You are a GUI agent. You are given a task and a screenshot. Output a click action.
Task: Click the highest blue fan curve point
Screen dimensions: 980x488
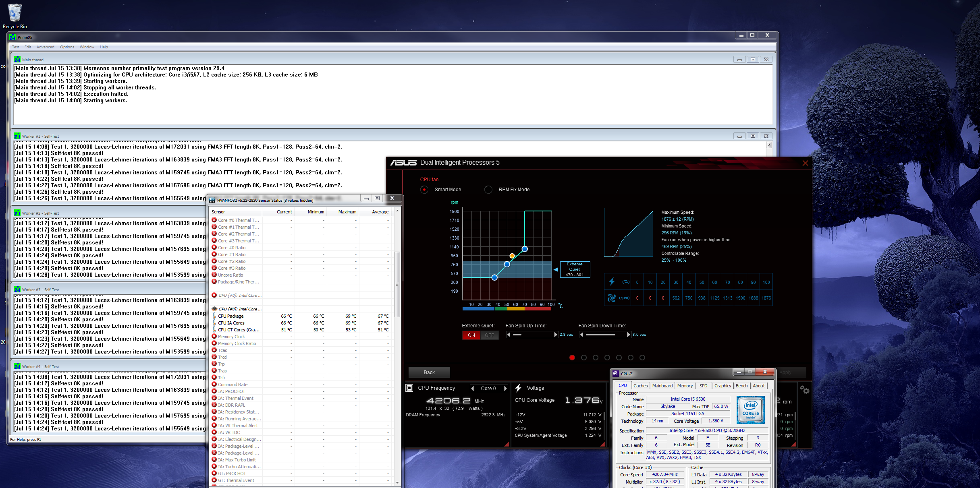[525, 249]
